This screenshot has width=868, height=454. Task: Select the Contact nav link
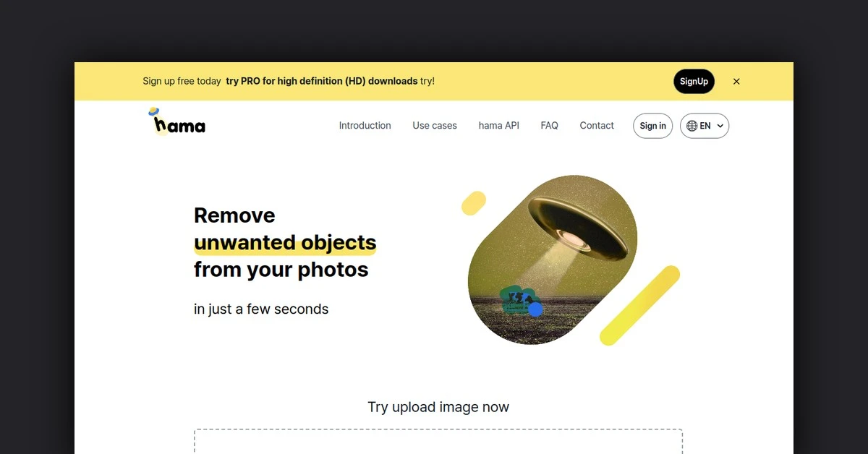(x=597, y=126)
